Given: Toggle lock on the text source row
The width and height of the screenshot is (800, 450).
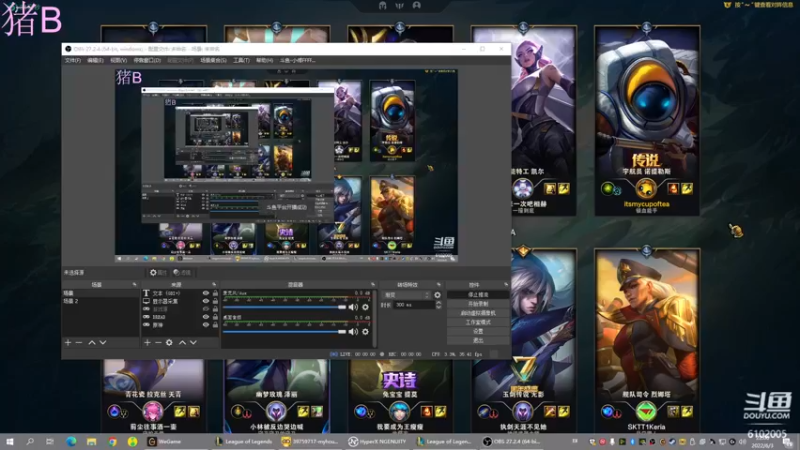Looking at the screenshot, I should point(215,293).
